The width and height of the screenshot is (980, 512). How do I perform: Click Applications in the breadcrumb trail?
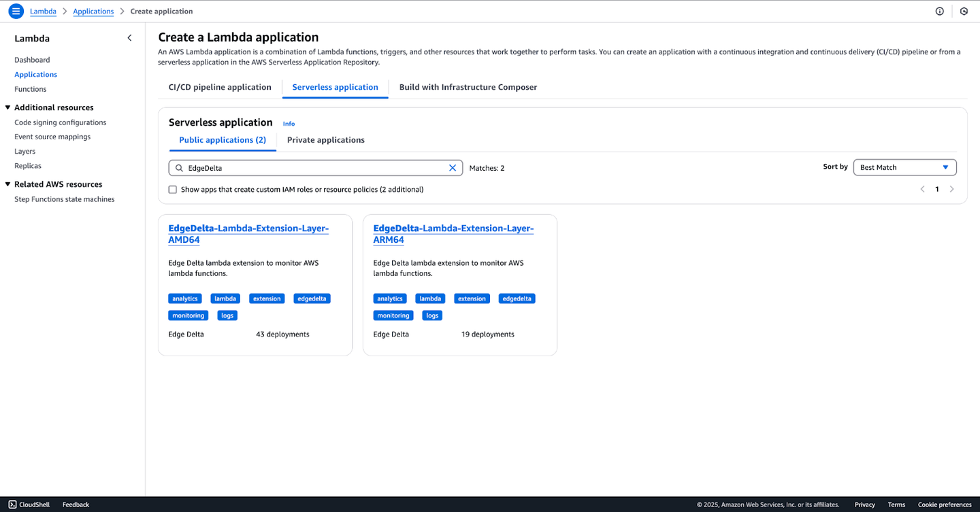tap(93, 12)
